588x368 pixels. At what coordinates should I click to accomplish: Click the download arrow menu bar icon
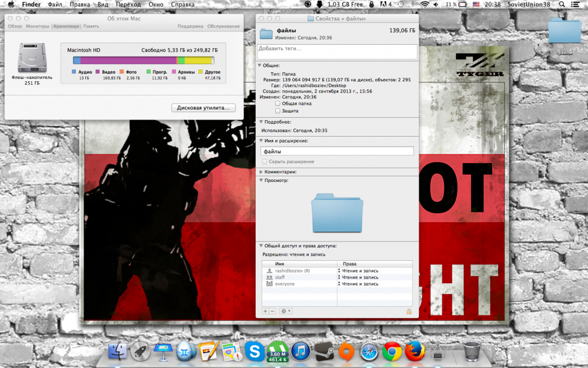[x=319, y=4]
